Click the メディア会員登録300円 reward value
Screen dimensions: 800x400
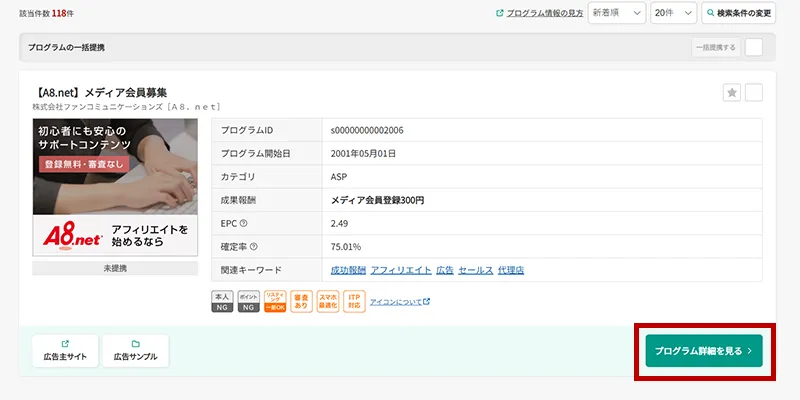click(x=377, y=201)
